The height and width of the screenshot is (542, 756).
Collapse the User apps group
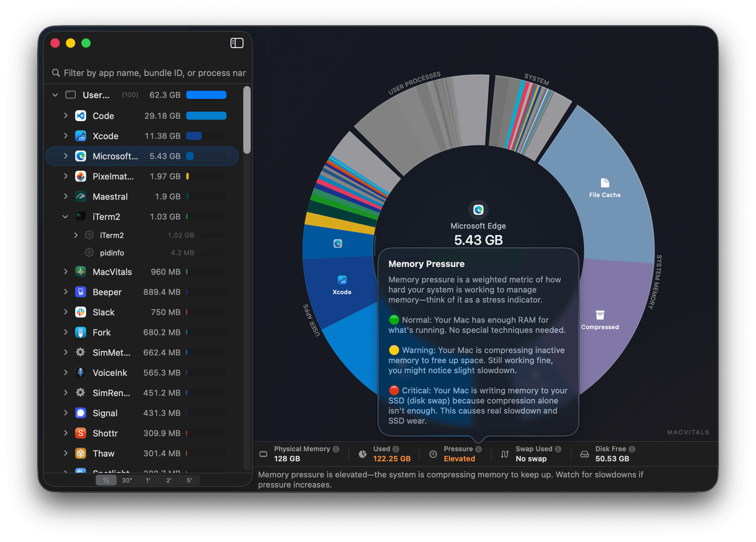[x=55, y=95]
